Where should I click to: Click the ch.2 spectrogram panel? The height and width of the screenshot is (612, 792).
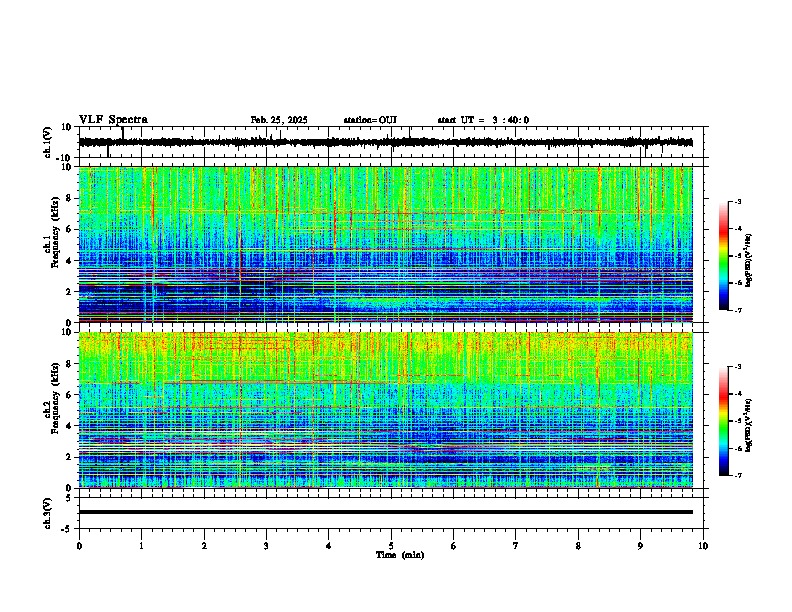(386, 410)
